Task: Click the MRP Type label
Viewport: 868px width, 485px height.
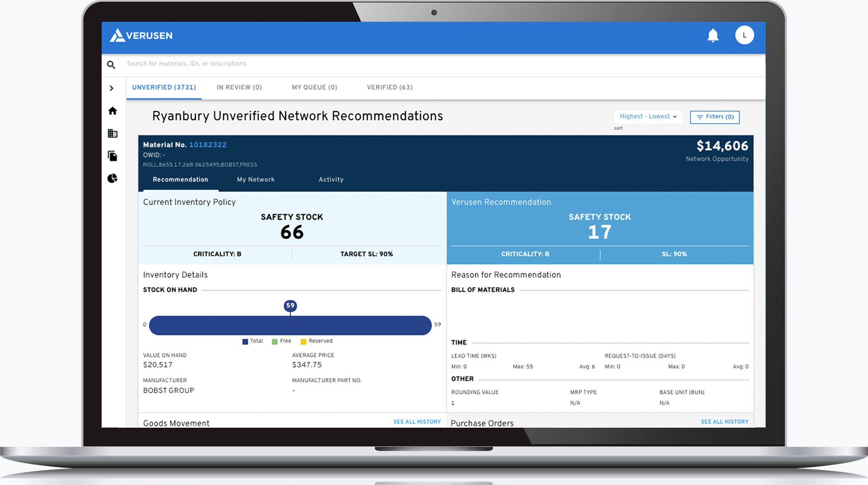Action: [x=583, y=392]
